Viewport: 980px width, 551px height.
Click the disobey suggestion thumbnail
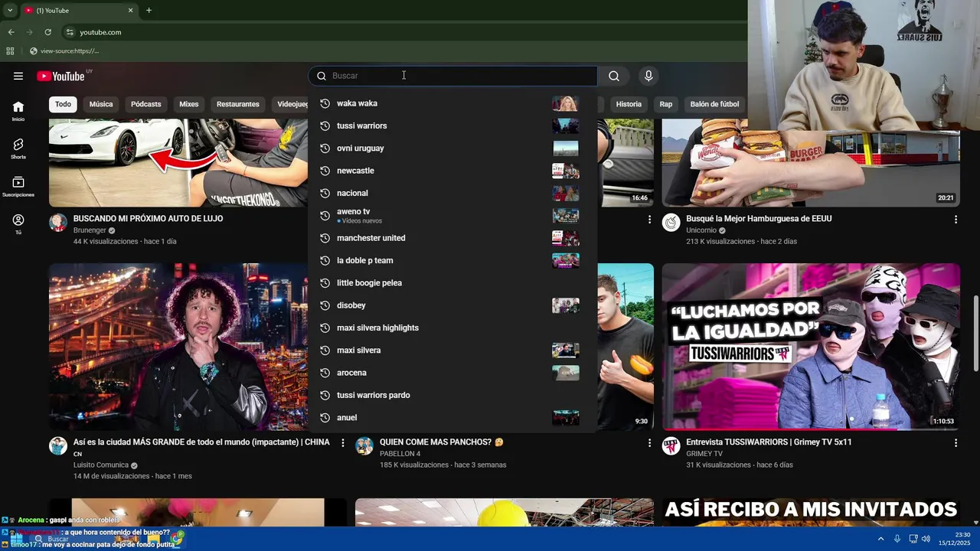tap(566, 305)
